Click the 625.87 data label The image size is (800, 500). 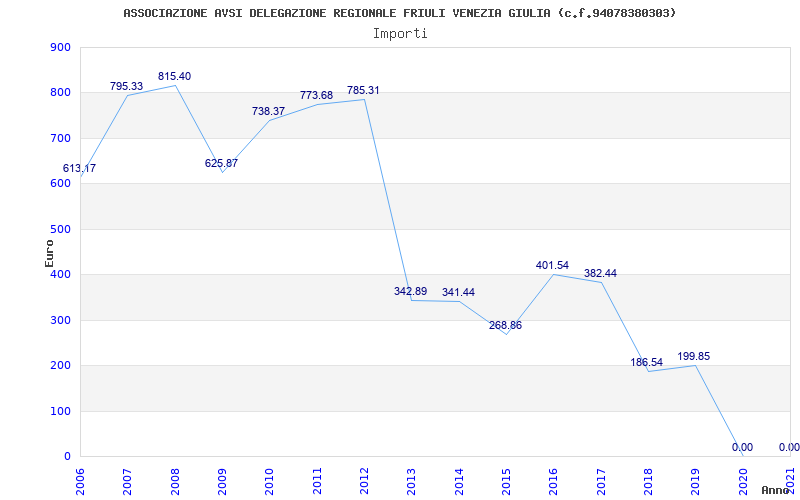pyautogui.click(x=221, y=163)
